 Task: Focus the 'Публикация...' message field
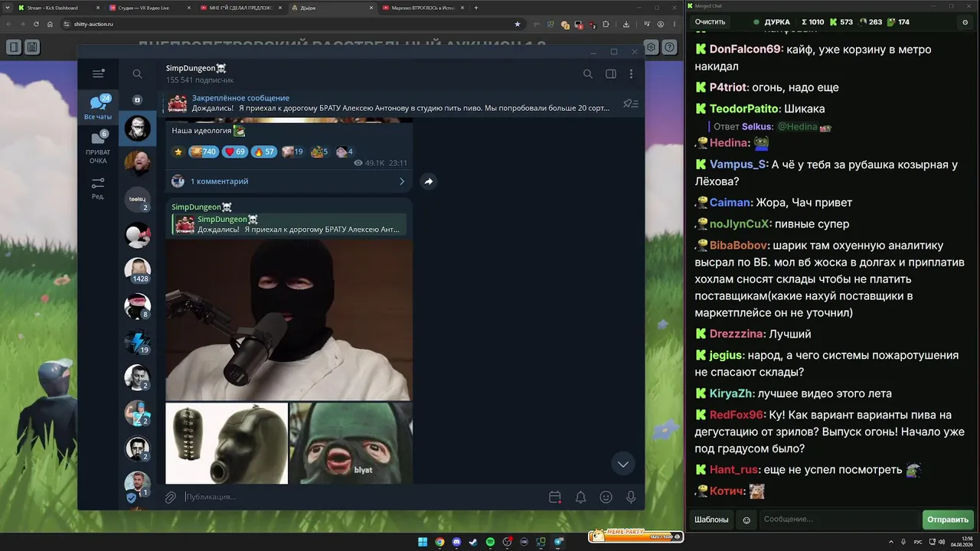[362, 497]
